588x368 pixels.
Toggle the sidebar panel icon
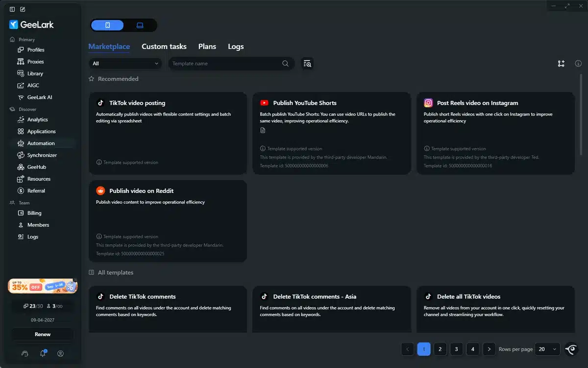12,9
